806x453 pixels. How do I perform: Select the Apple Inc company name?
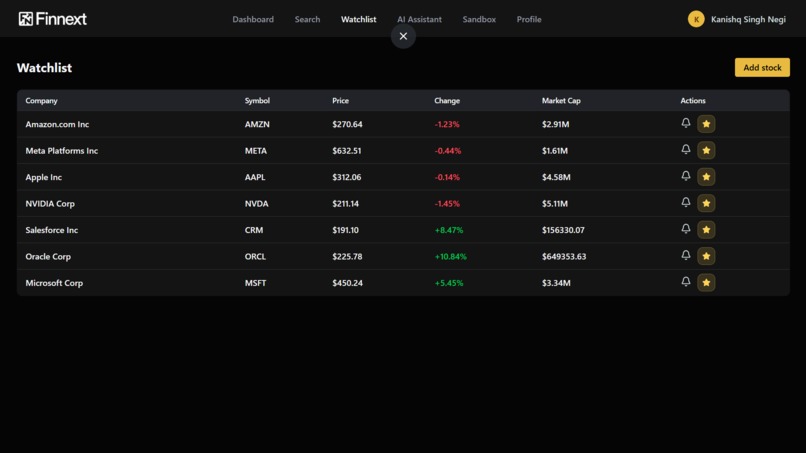(44, 177)
